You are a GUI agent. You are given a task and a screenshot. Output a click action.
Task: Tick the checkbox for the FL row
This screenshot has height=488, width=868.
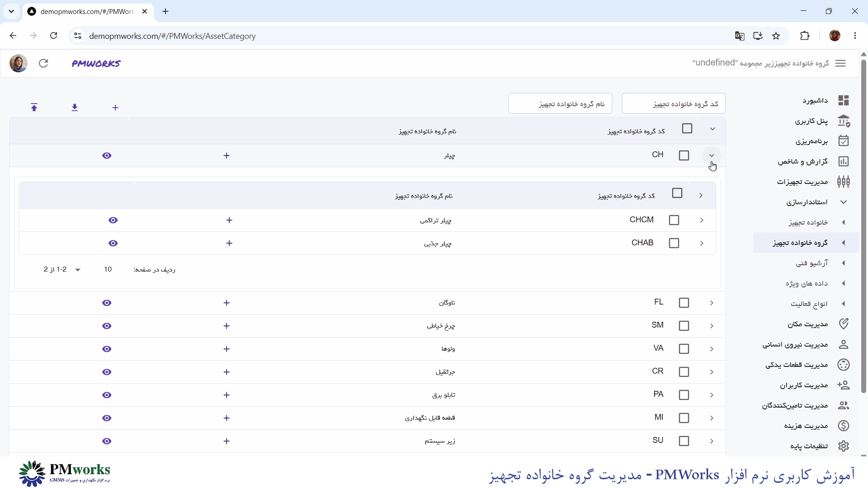(684, 303)
